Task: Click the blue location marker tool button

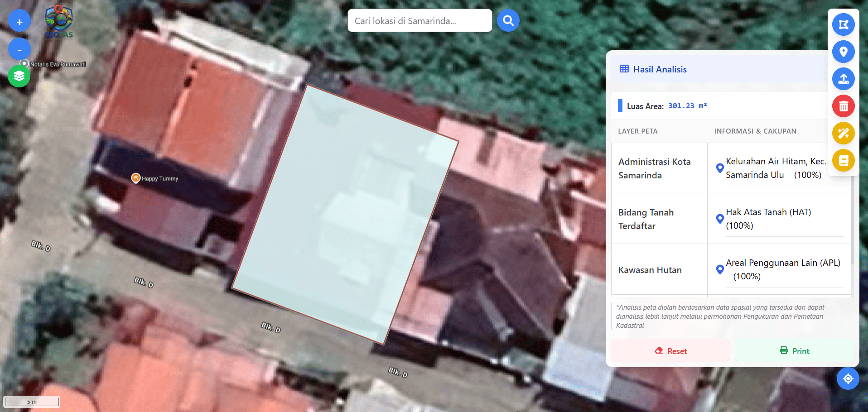Action: pyautogui.click(x=843, y=52)
